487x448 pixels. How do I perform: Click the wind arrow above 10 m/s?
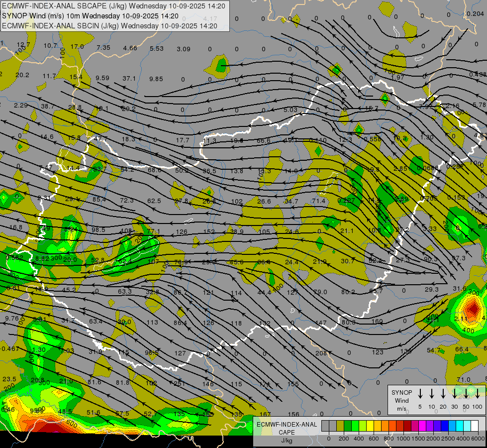coord(432,393)
